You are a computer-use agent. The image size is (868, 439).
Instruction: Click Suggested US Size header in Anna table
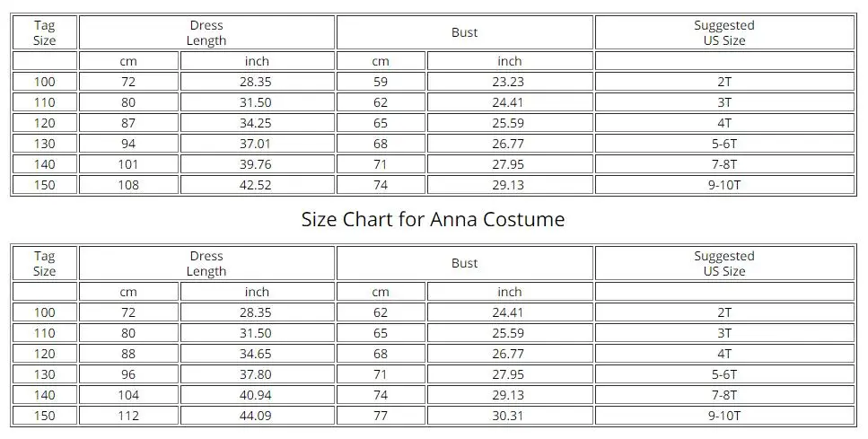(723, 264)
